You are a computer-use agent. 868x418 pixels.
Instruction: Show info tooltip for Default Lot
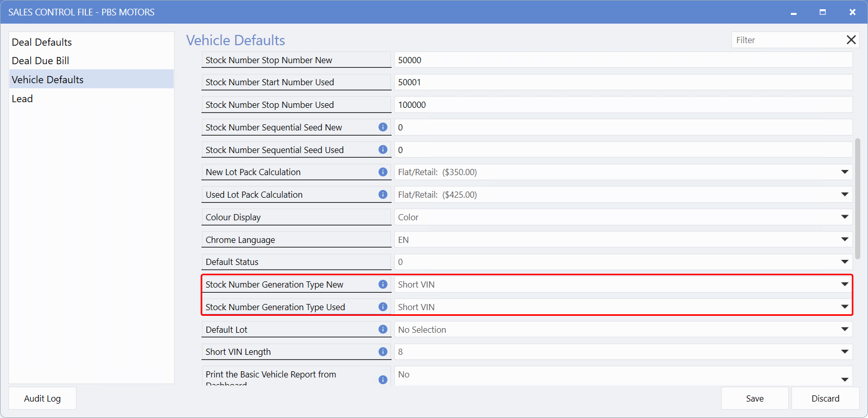[x=383, y=329]
